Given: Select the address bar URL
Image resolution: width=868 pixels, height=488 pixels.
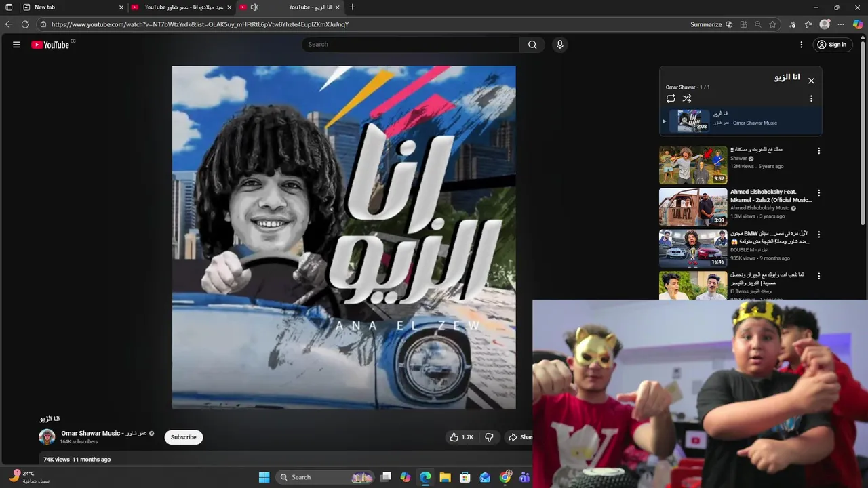Looking at the screenshot, I should point(200,24).
